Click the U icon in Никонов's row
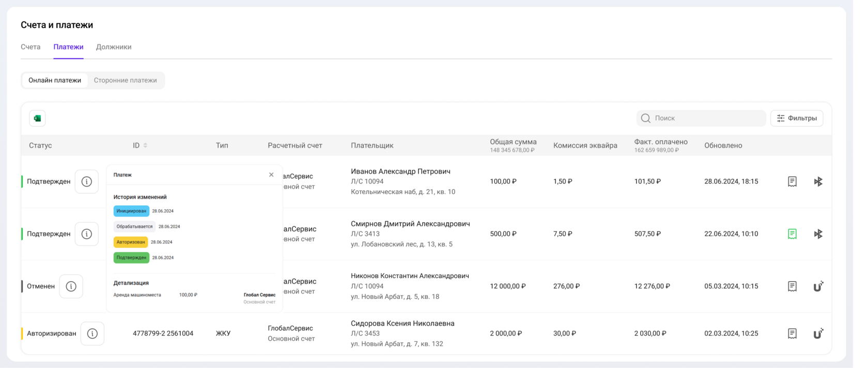Screen dimensions: 868x368 pos(818,286)
